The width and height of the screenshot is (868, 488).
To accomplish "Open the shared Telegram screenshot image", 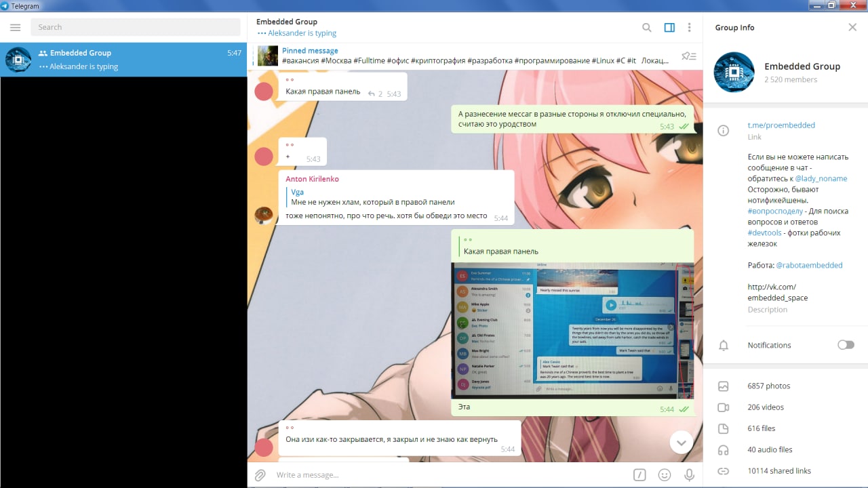I will (x=572, y=331).
